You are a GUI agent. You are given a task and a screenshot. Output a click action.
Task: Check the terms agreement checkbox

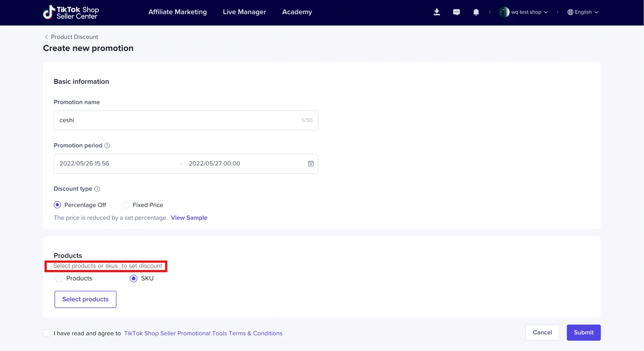(47, 333)
